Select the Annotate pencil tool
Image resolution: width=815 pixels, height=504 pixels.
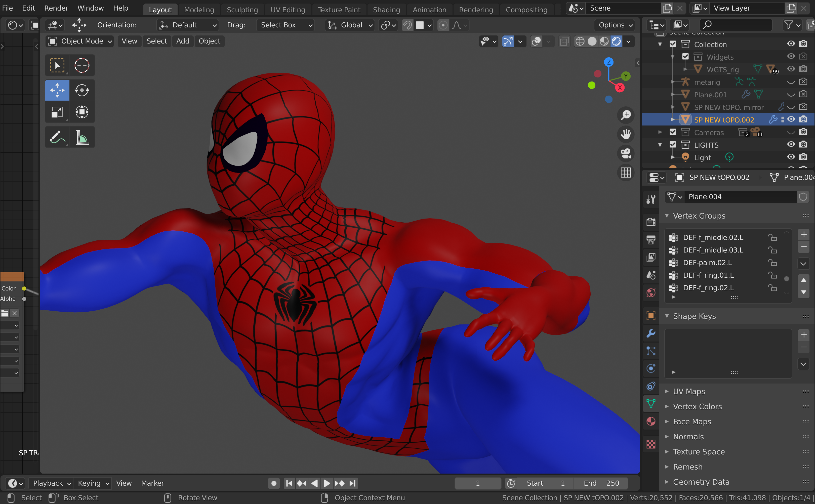57,137
